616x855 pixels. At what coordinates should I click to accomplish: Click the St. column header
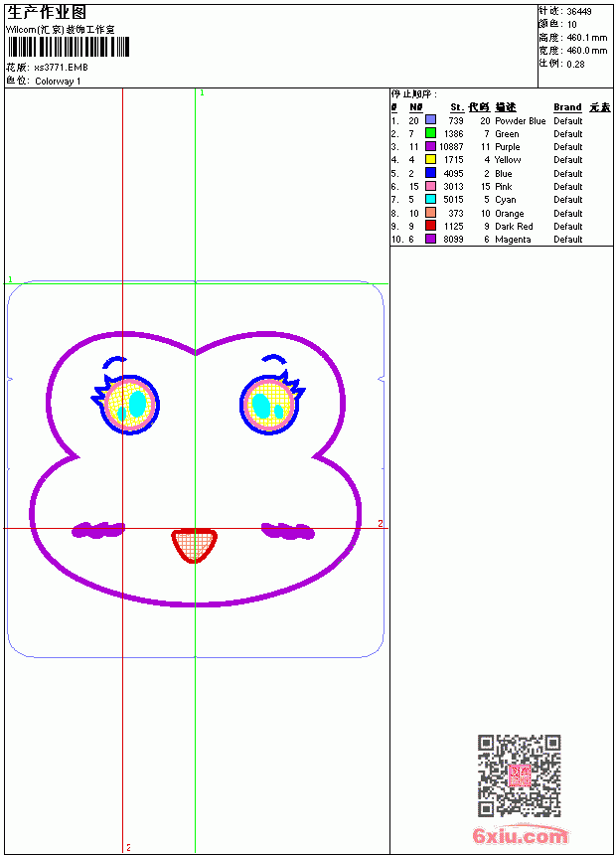[x=457, y=107]
